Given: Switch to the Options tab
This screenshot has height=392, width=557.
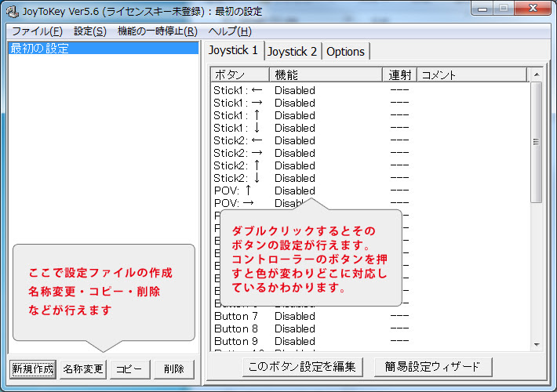Looking at the screenshot, I should 345,52.
